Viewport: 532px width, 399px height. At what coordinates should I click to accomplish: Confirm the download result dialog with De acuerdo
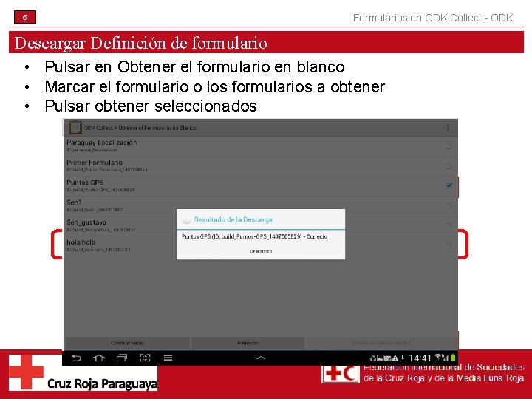coord(261,251)
